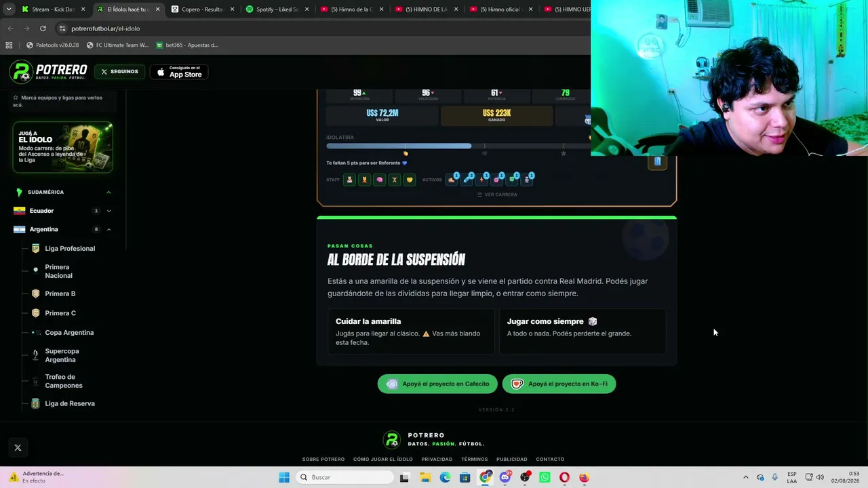Expand the career via Ver Carrera
The height and width of the screenshot is (488, 868).
click(x=496, y=195)
